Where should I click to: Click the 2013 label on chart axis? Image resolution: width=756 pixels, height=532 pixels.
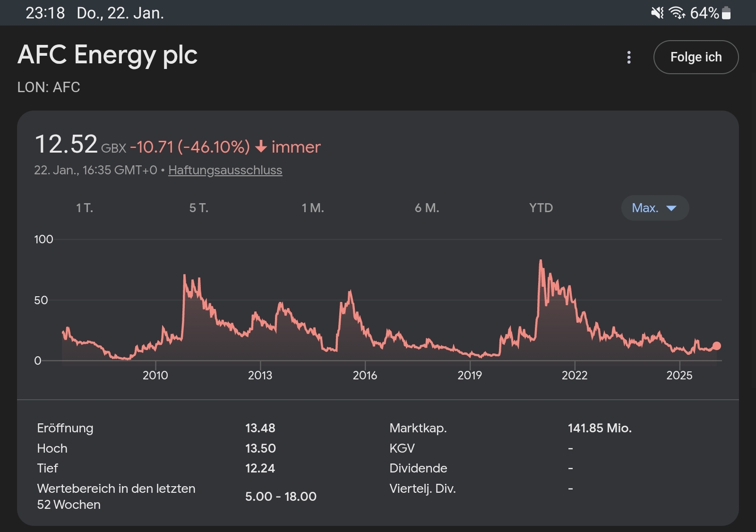click(x=260, y=375)
